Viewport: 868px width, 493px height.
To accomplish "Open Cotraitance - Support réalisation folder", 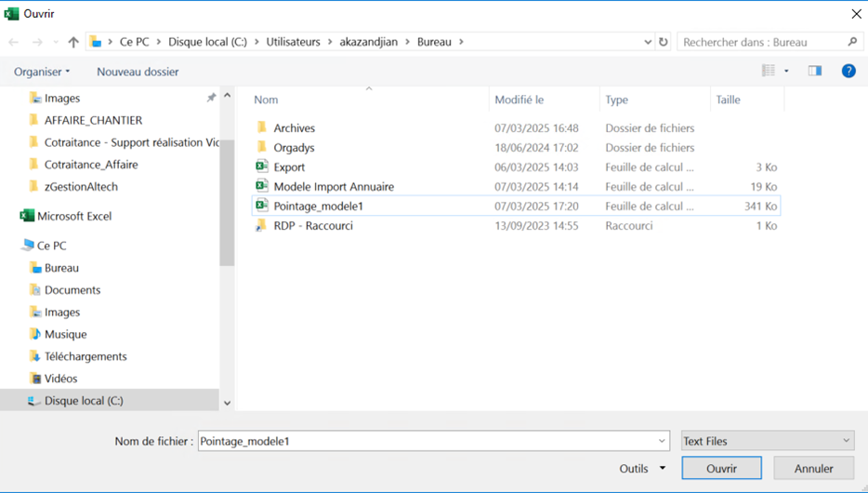I will (132, 142).
